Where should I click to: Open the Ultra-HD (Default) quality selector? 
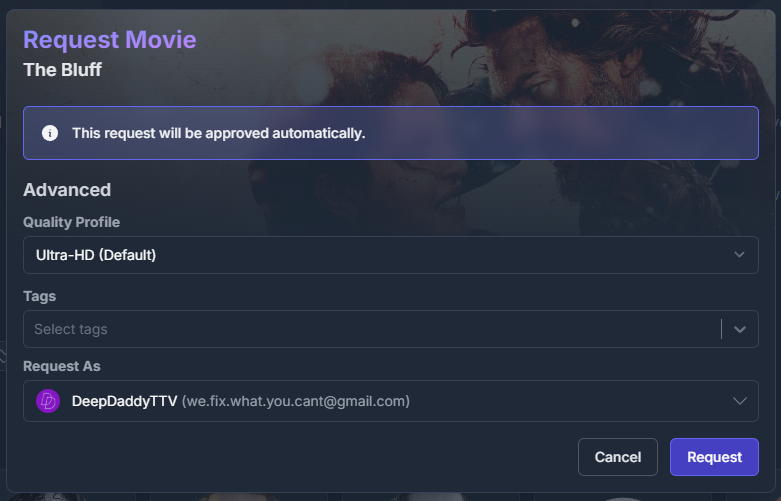click(380, 255)
